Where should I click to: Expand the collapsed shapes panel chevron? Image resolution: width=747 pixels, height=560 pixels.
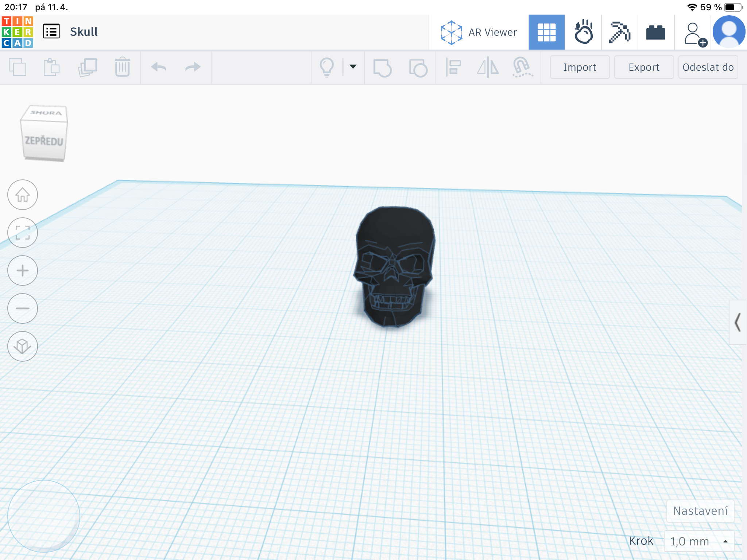click(x=738, y=322)
